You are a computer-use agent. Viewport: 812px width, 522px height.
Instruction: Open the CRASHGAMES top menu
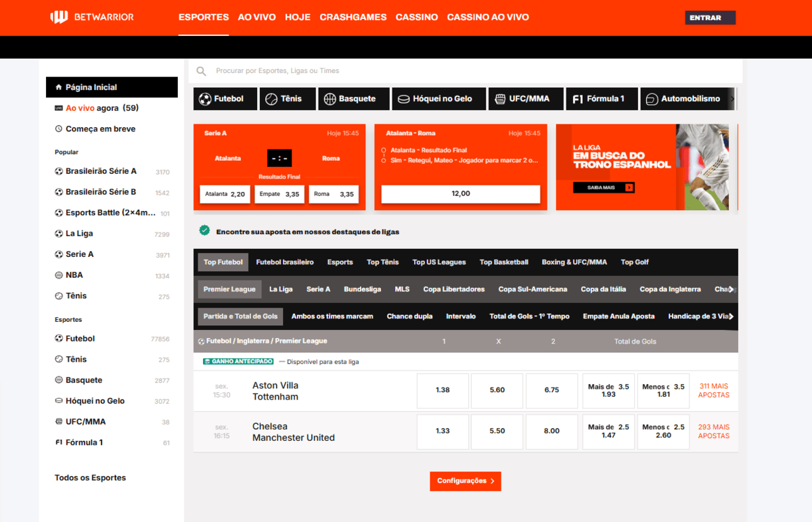(353, 17)
